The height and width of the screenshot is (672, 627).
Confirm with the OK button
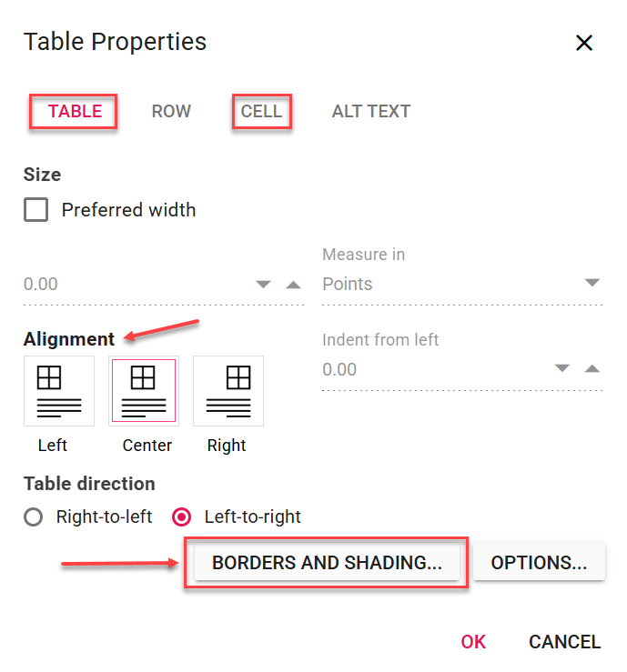473,642
